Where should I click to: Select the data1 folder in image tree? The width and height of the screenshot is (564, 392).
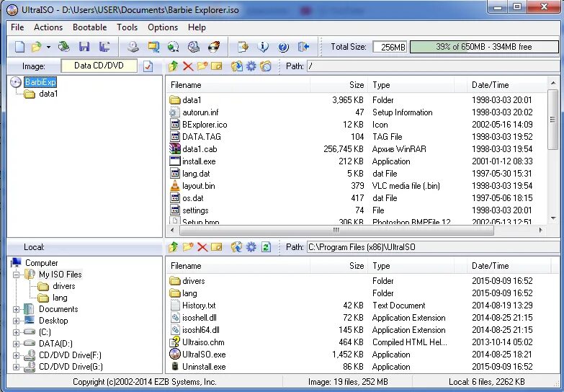[x=48, y=94]
